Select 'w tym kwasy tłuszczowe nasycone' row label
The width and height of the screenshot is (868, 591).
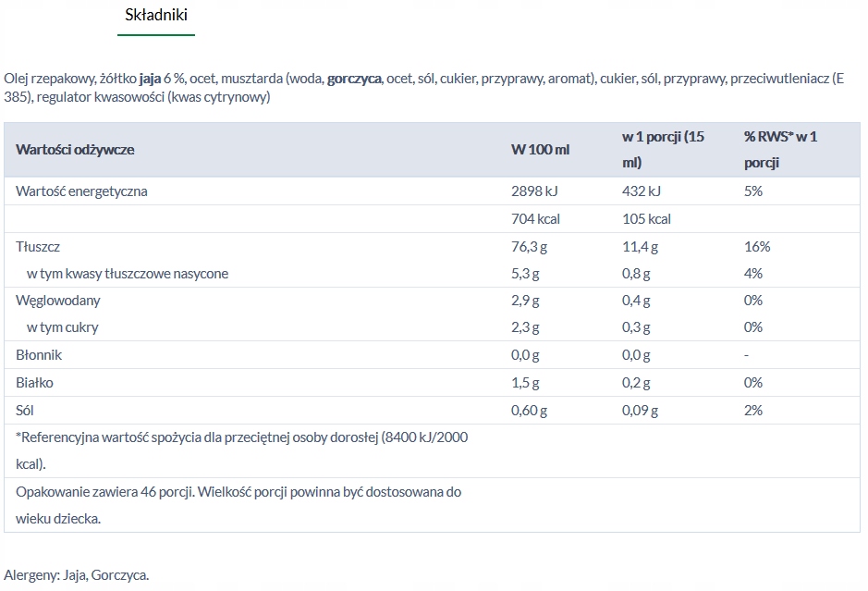128,274
